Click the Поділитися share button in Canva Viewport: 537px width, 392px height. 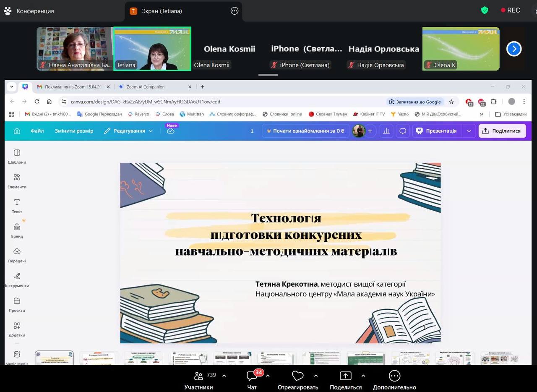(502, 131)
